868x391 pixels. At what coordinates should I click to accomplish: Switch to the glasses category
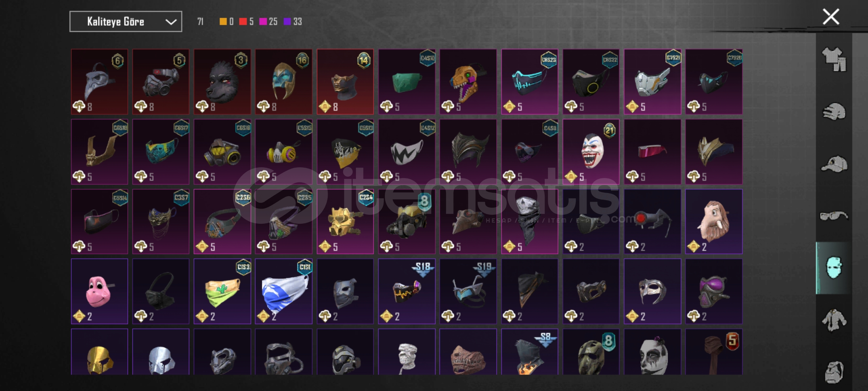[x=834, y=216]
